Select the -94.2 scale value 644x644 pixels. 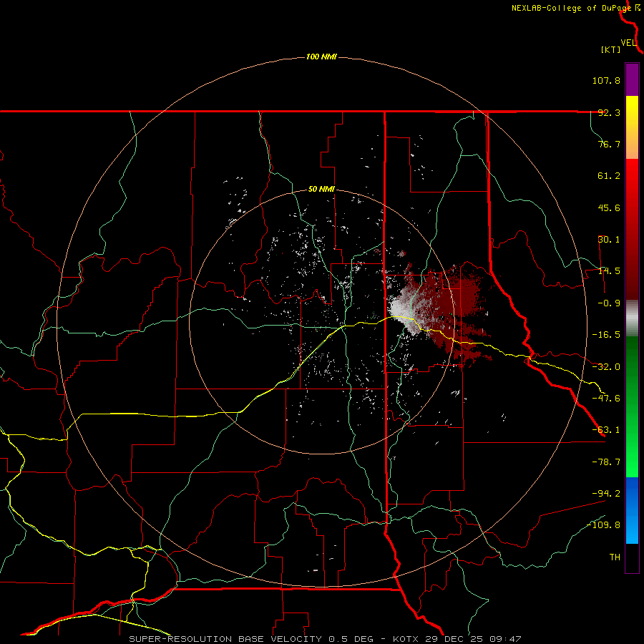[x=606, y=494]
